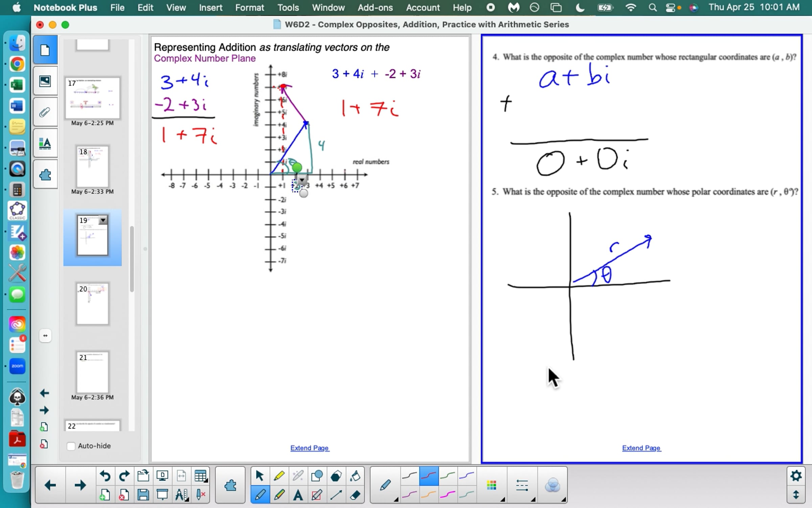
Task: Enable the Auto-hide checkbox
Action: (x=71, y=446)
